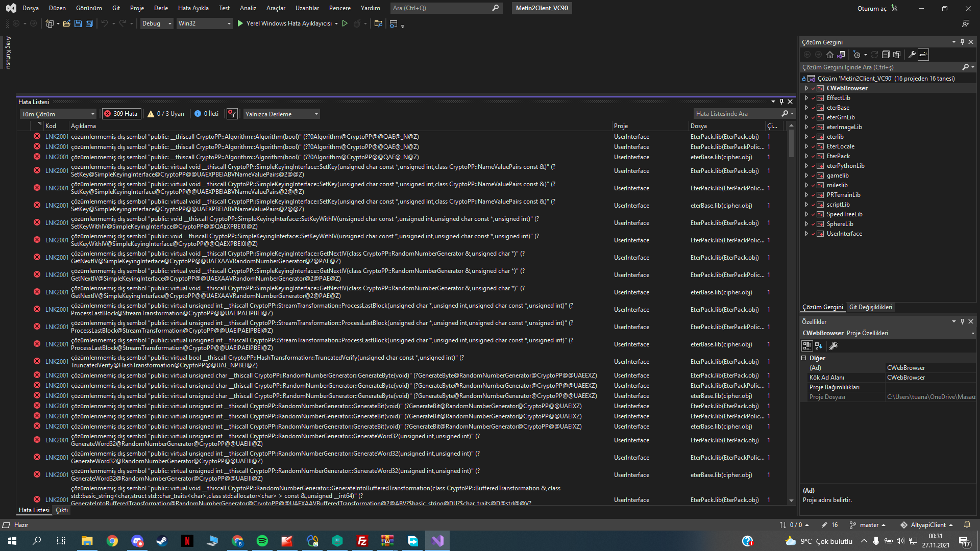Screen dimensions: 980x551
Task: Open Netflix from the taskbar
Action: (x=187, y=541)
